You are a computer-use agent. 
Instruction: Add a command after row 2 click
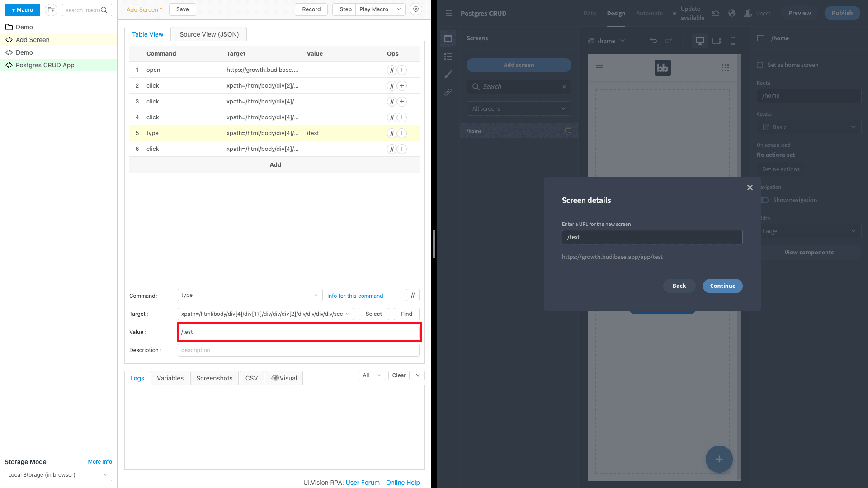402,86
